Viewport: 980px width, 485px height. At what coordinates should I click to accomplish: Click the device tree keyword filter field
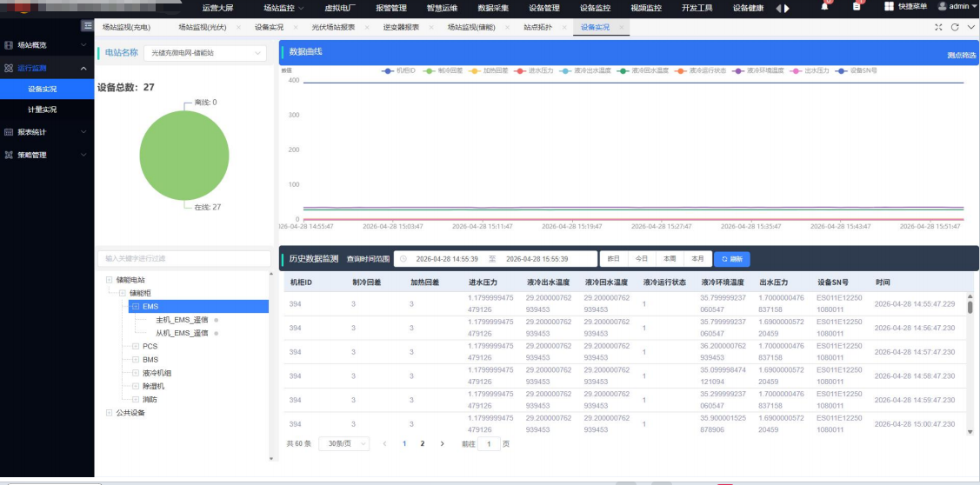click(x=184, y=258)
